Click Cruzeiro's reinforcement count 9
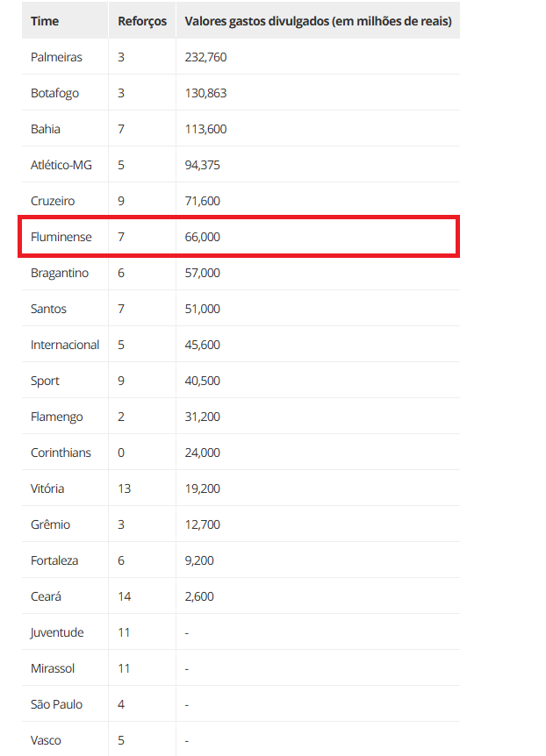This screenshot has height=756, width=546. click(121, 201)
